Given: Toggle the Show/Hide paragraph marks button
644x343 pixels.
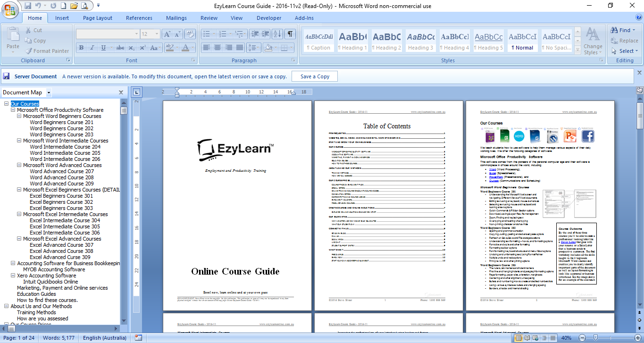Looking at the screenshot, I should pyautogui.click(x=290, y=34).
